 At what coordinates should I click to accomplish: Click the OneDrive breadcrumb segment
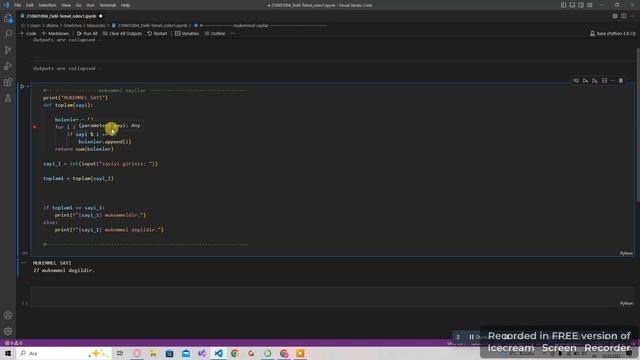[x=73, y=25]
